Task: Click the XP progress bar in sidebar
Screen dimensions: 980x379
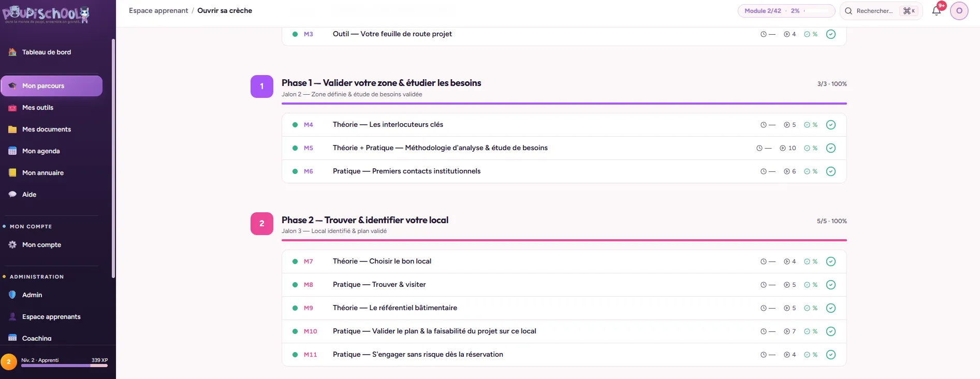Action: click(64, 366)
